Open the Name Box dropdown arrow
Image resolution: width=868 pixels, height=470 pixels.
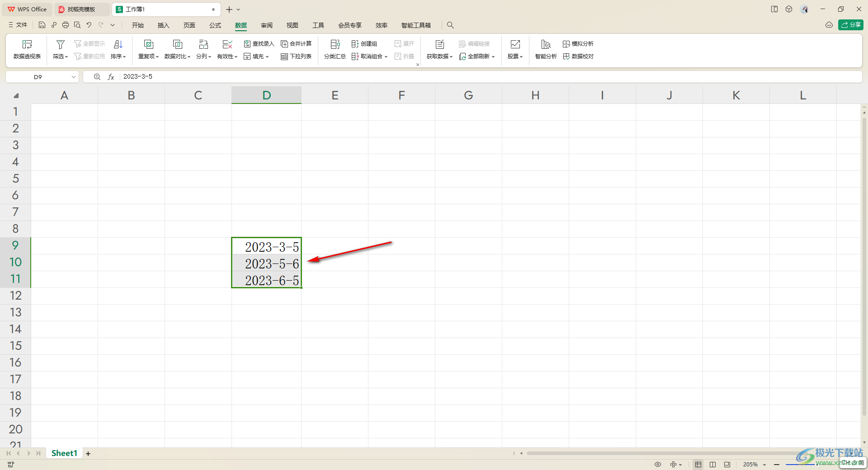[73, 77]
